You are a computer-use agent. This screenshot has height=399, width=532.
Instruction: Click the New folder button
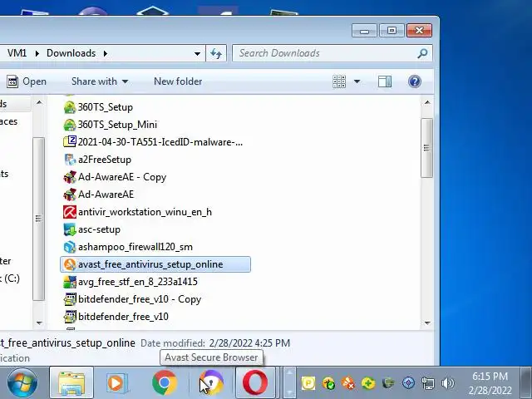click(178, 81)
